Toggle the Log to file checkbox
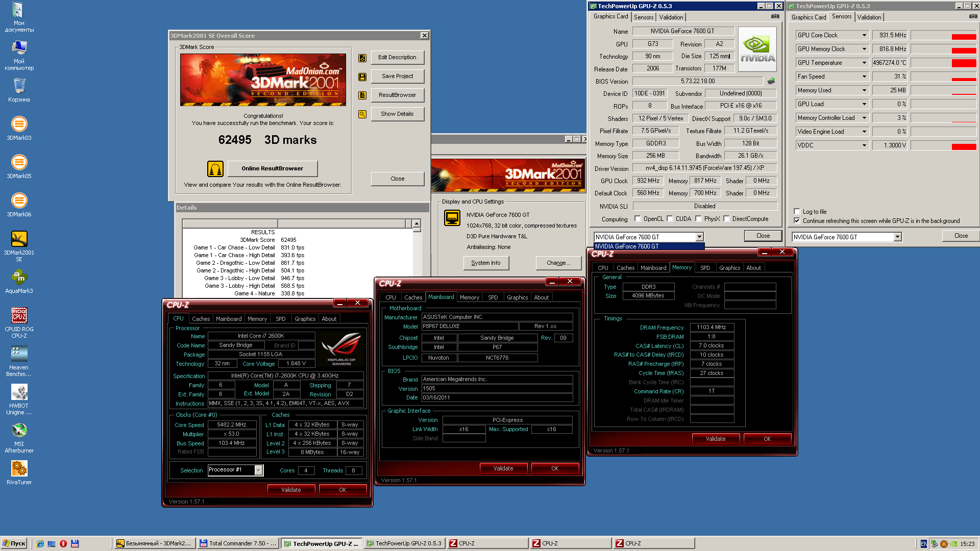 (797, 211)
